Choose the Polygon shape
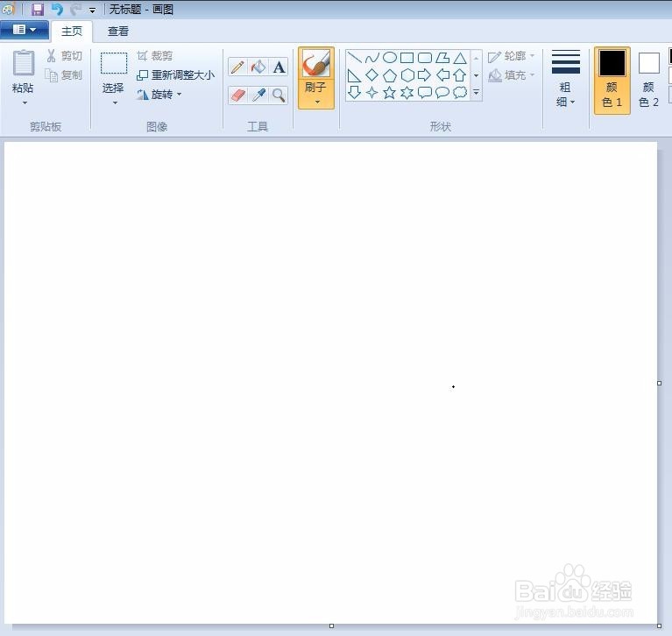The image size is (672, 636). [442, 58]
